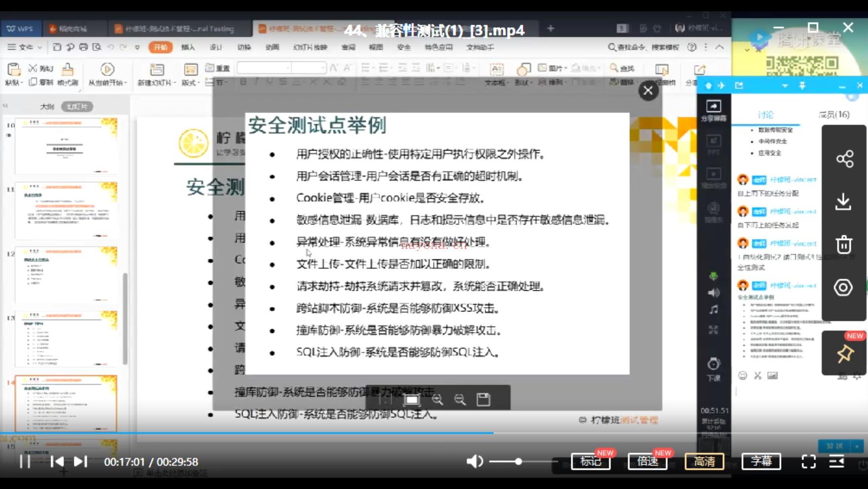Select slide 13 thumbnail
Image resolution: width=868 pixels, height=489 pixels.
tap(66, 339)
